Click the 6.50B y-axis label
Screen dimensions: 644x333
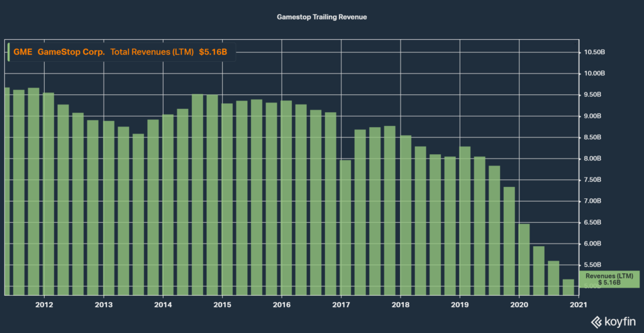tap(592, 222)
